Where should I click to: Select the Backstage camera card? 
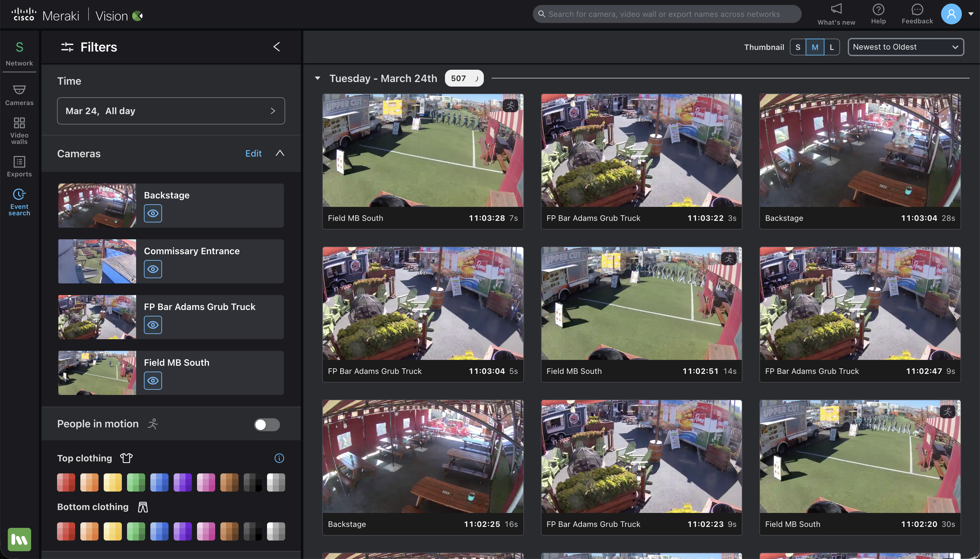tap(171, 205)
